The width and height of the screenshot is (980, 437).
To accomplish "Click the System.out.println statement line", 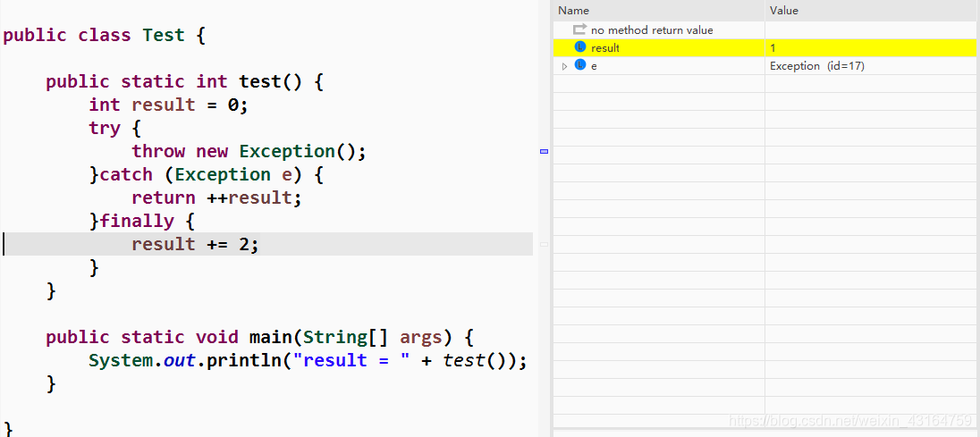I will coord(308,361).
